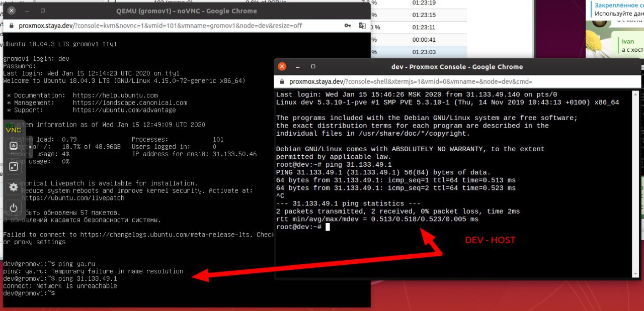Toggle noVNC fullscreen mode

[x=14, y=166]
